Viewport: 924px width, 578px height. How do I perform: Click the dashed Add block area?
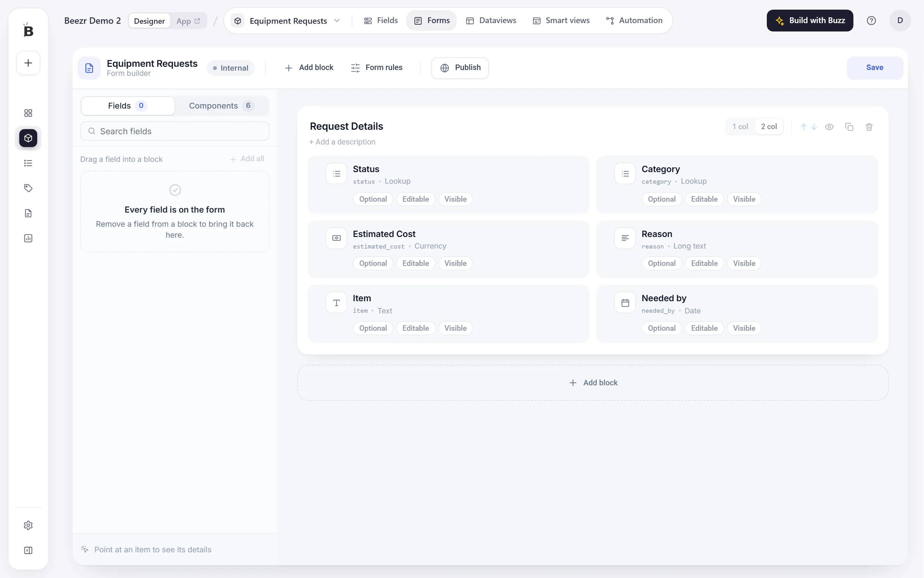tap(593, 383)
